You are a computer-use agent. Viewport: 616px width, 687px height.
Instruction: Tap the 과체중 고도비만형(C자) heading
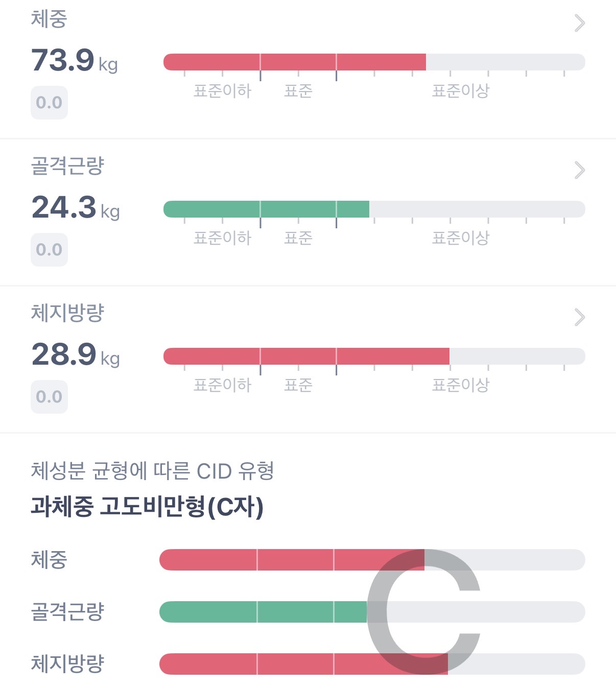click(x=147, y=506)
